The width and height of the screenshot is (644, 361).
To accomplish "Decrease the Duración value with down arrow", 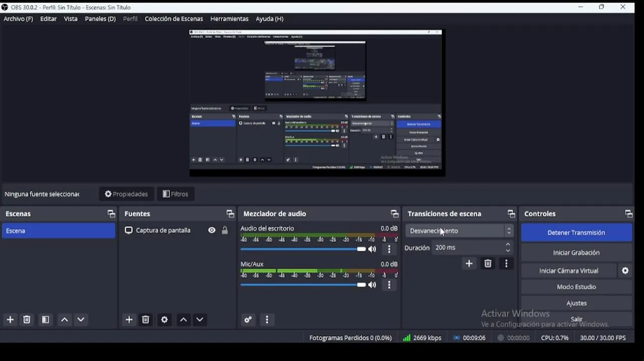I will (508, 251).
